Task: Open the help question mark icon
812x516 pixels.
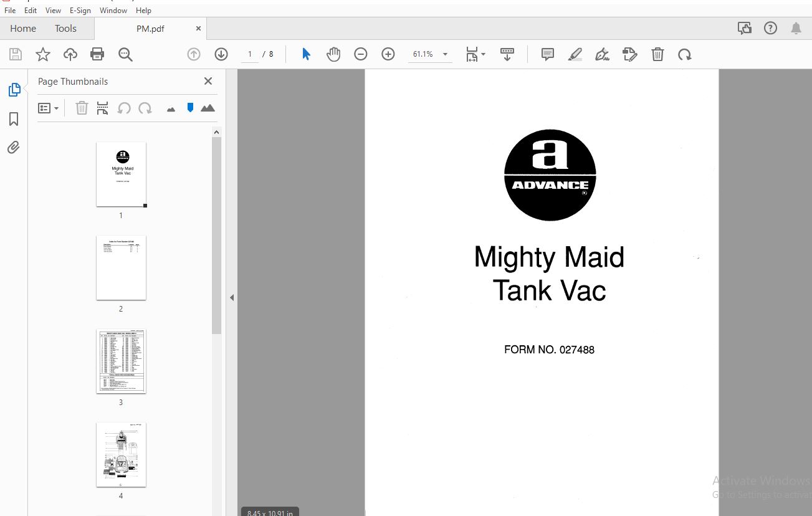Action: coord(770,28)
